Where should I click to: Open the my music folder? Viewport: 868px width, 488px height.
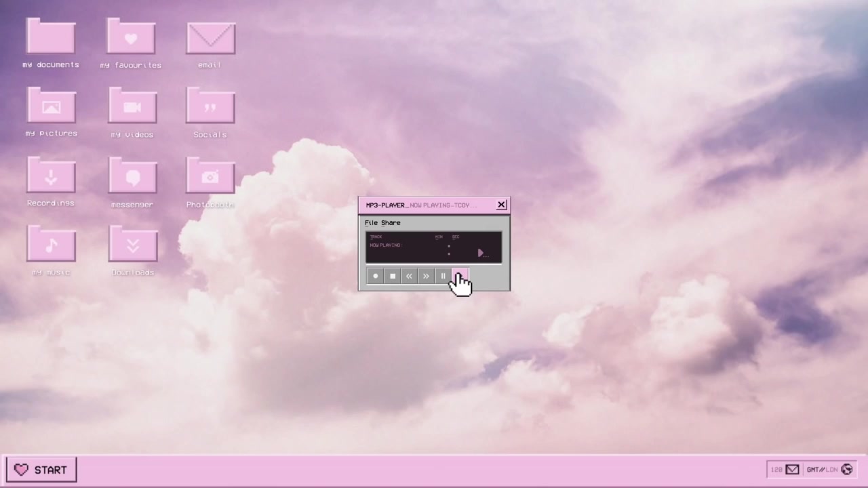(51, 244)
